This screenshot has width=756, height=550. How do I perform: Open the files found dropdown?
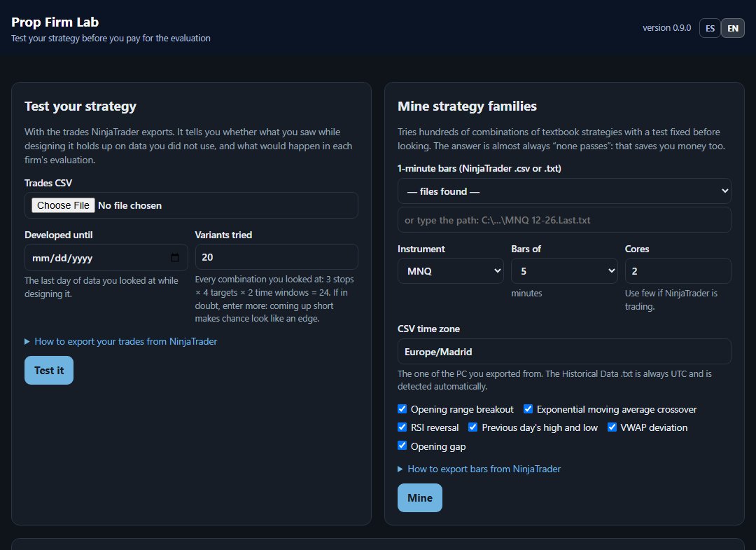564,191
